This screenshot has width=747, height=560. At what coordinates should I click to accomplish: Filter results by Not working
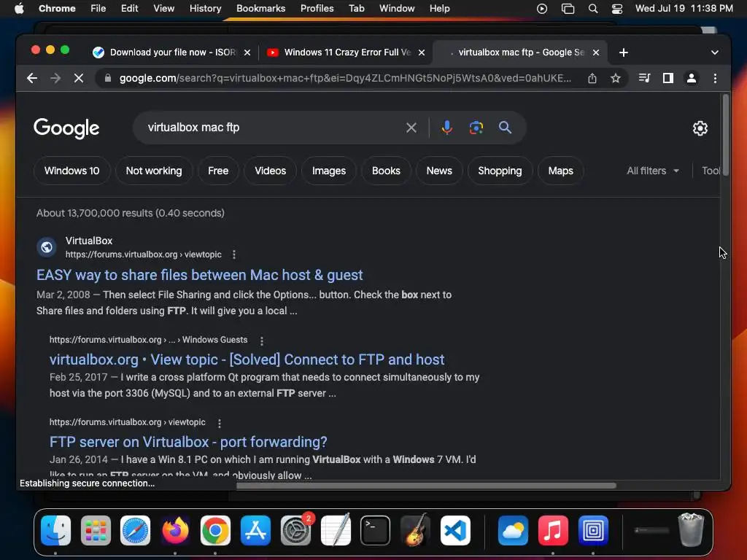click(154, 171)
